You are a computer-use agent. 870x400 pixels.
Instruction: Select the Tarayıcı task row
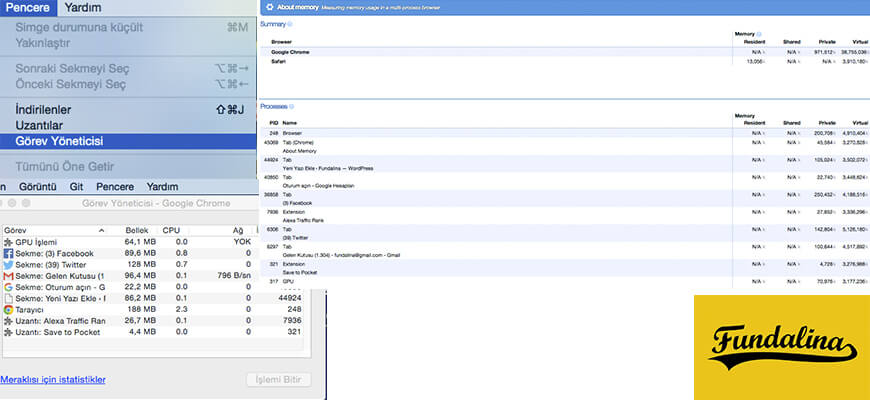tap(153, 310)
